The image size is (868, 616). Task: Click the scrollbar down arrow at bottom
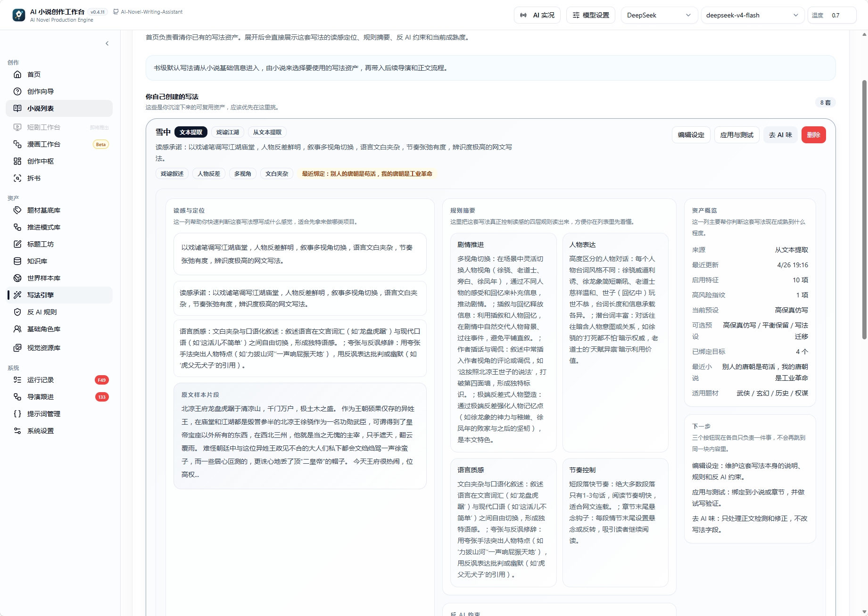click(x=864, y=612)
